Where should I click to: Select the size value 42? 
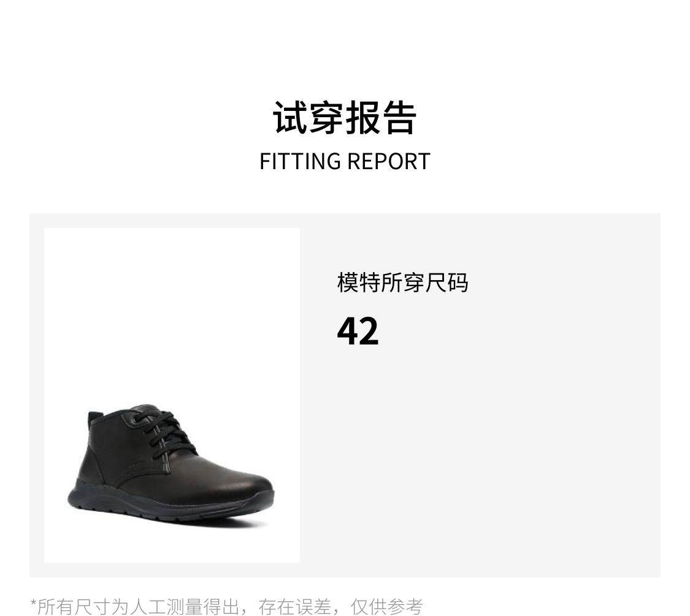tap(358, 331)
